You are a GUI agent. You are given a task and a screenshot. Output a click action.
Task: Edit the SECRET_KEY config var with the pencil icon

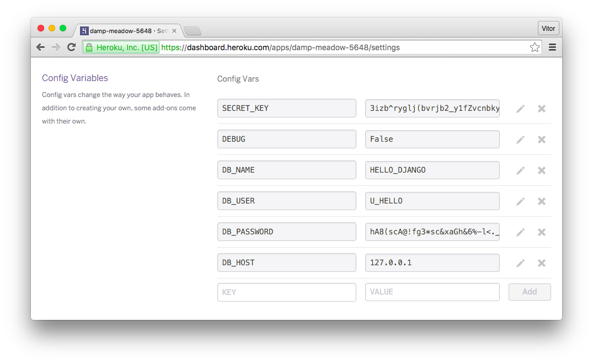520,109
